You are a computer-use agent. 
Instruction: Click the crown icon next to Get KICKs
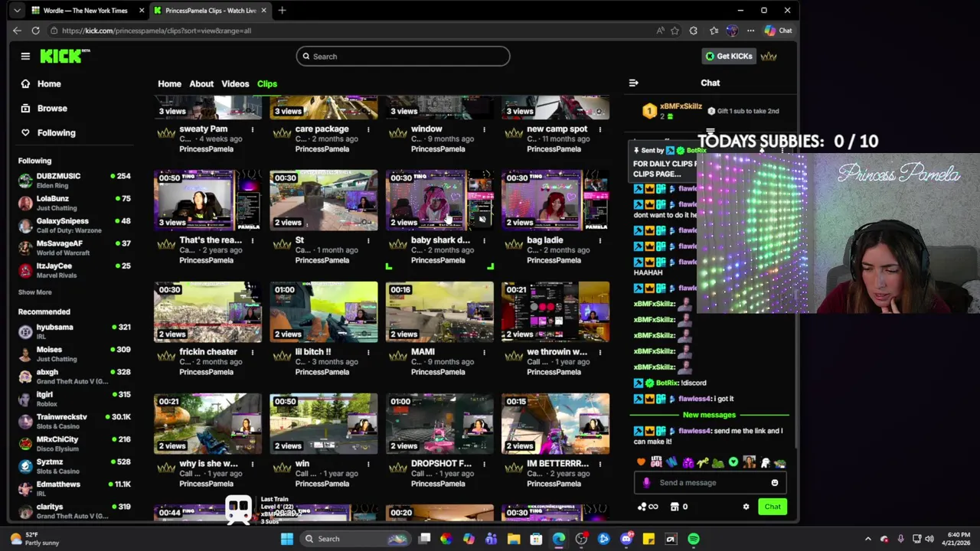769,56
